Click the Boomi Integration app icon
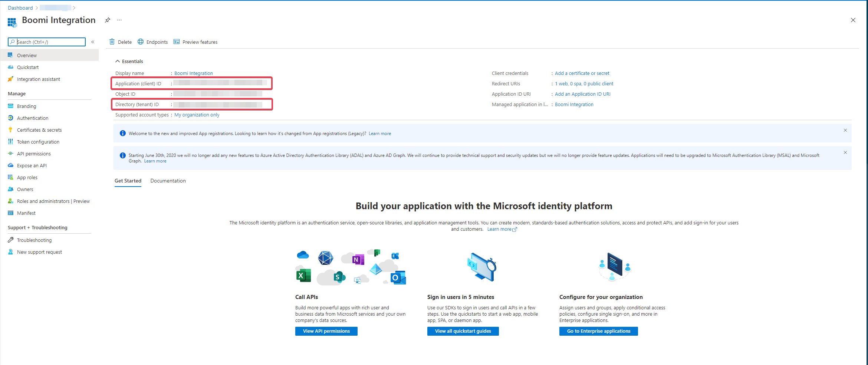The height and width of the screenshot is (365, 868). click(x=12, y=22)
